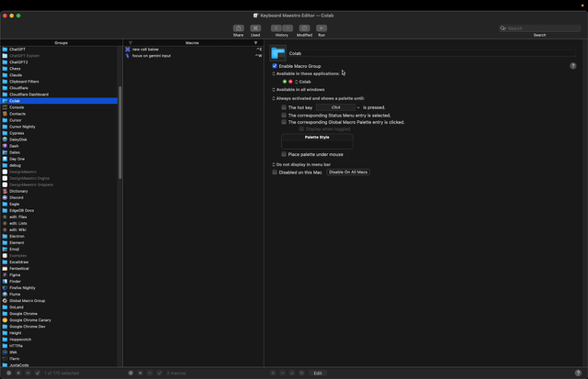Delete the selected macro group with minus
Screen dimensions: 588x379
tap(28, 373)
